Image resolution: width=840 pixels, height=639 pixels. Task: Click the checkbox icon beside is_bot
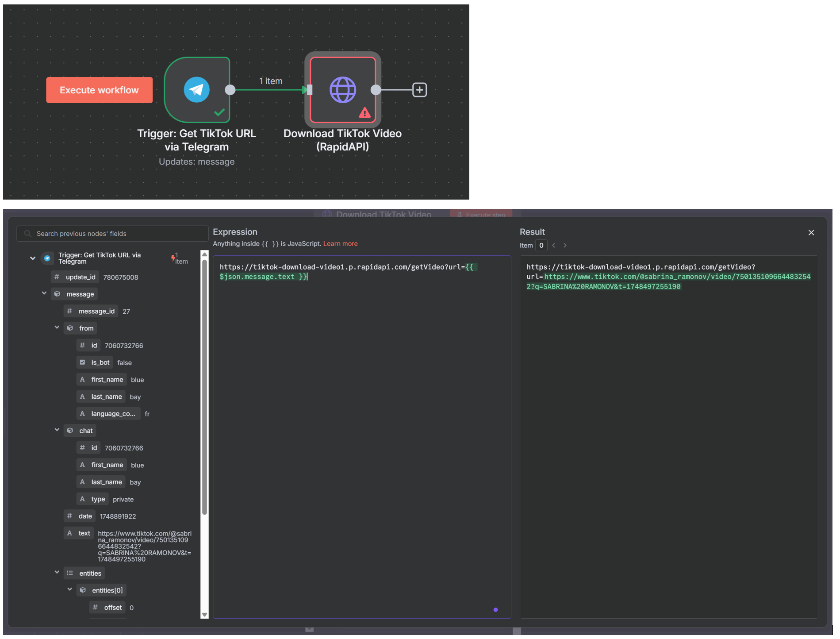coord(82,362)
